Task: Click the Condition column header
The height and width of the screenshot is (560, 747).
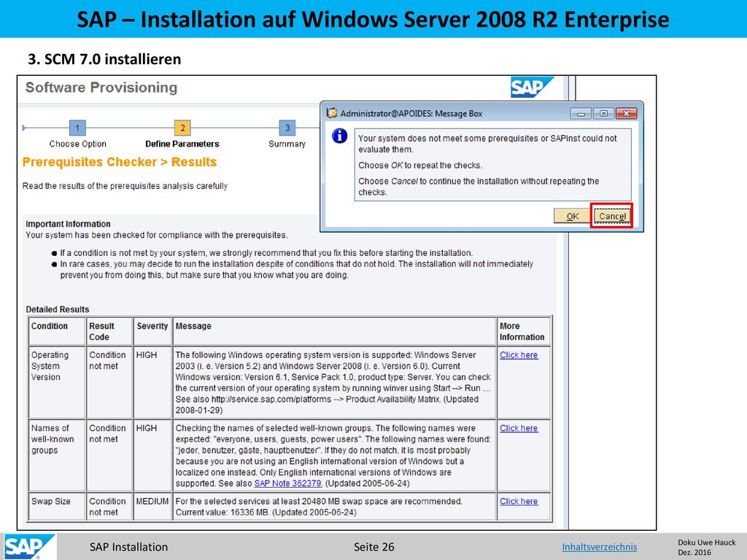Action: [57, 331]
